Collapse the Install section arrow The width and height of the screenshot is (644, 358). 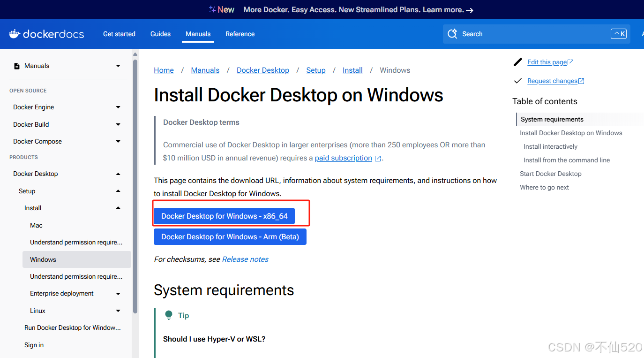pos(118,208)
